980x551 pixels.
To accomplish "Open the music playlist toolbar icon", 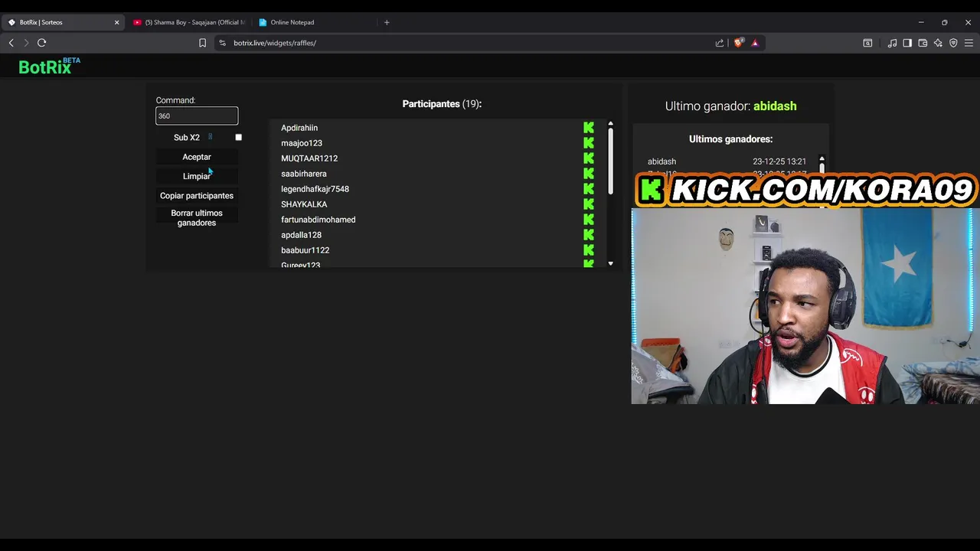I will (892, 43).
